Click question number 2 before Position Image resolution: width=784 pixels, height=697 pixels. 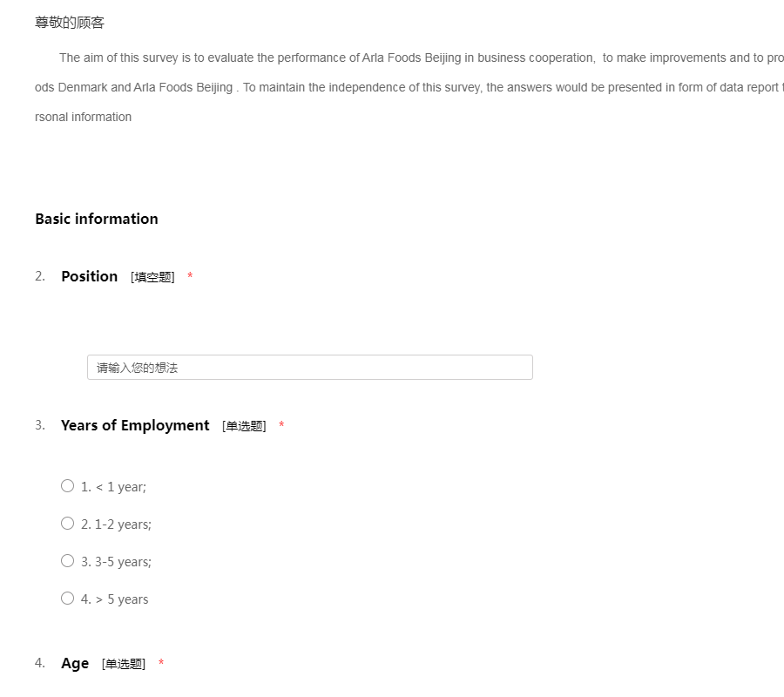tap(40, 276)
